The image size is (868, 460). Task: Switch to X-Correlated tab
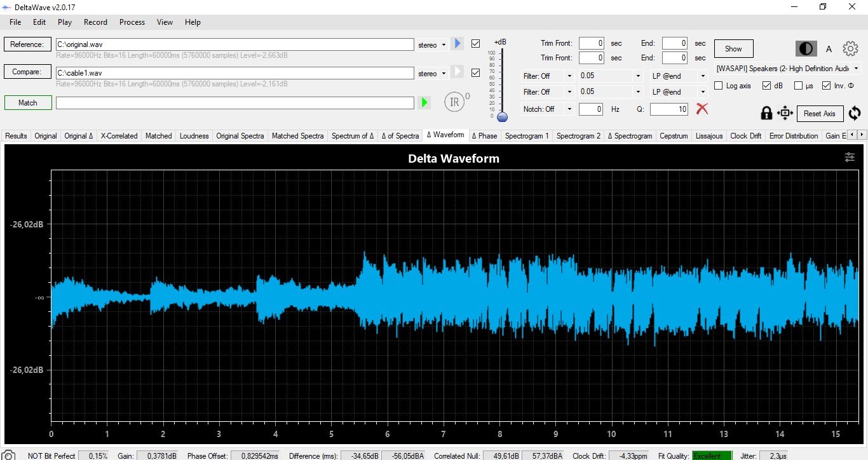click(x=119, y=135)
